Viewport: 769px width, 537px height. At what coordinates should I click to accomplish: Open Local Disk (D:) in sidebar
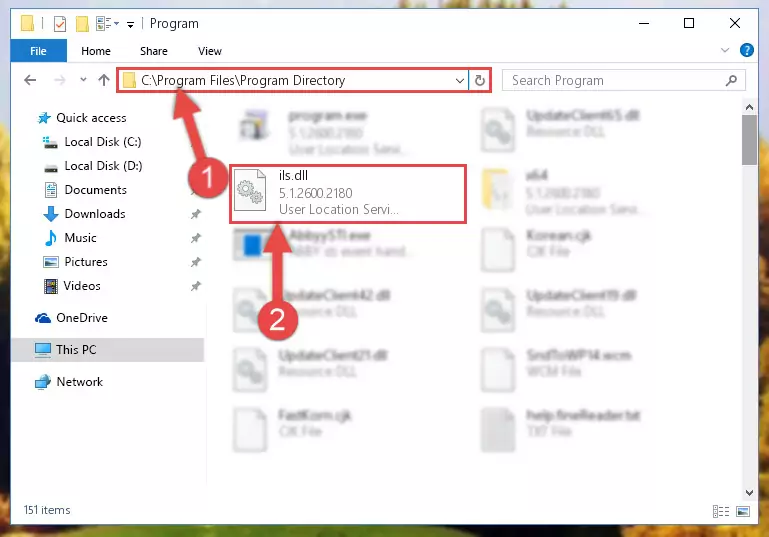pos(93,166)
